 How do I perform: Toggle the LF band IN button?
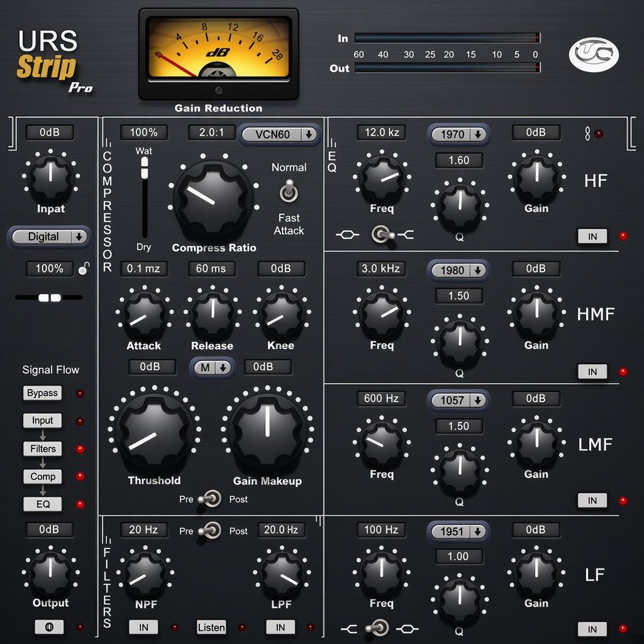[x=592, y=629]
